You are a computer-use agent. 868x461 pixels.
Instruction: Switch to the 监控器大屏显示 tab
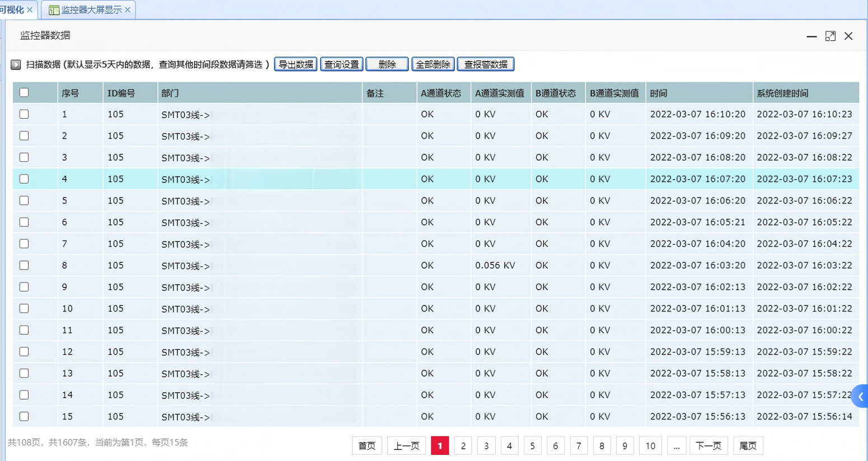[x=91, y=10]
